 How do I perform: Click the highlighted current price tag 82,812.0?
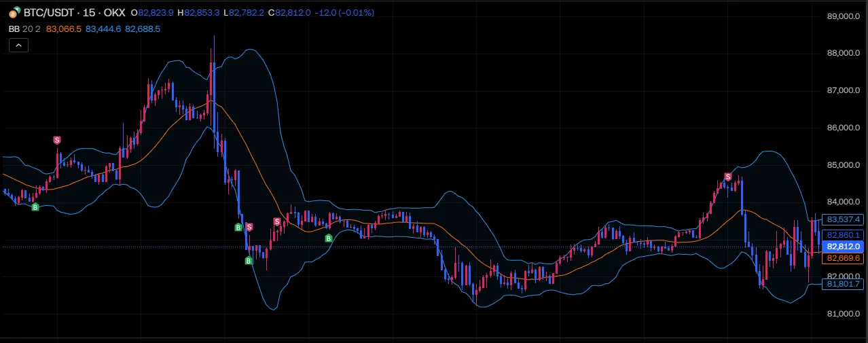pos(843,247)
